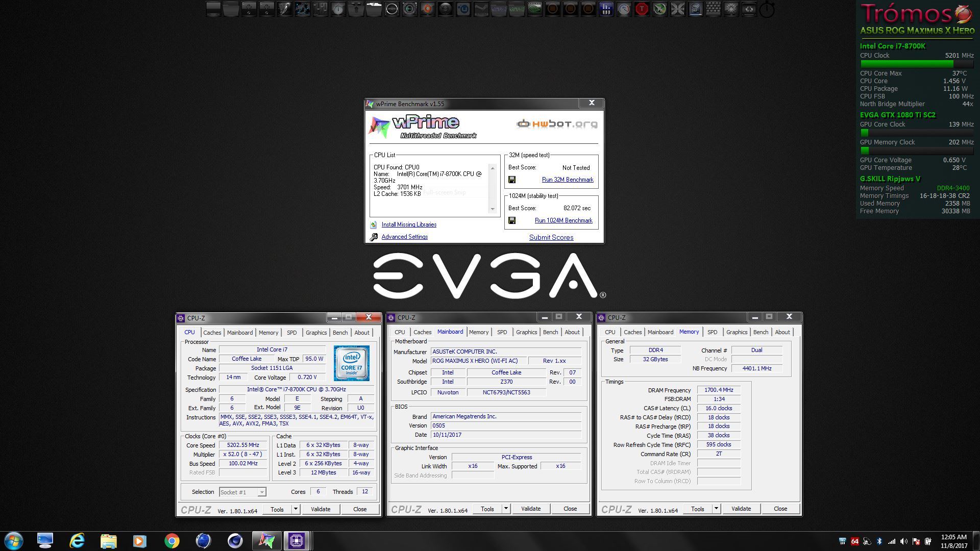Select Mainboard tab in right CPU-Z window
Viewport: 980px width, 551px height.
point(660,332)
